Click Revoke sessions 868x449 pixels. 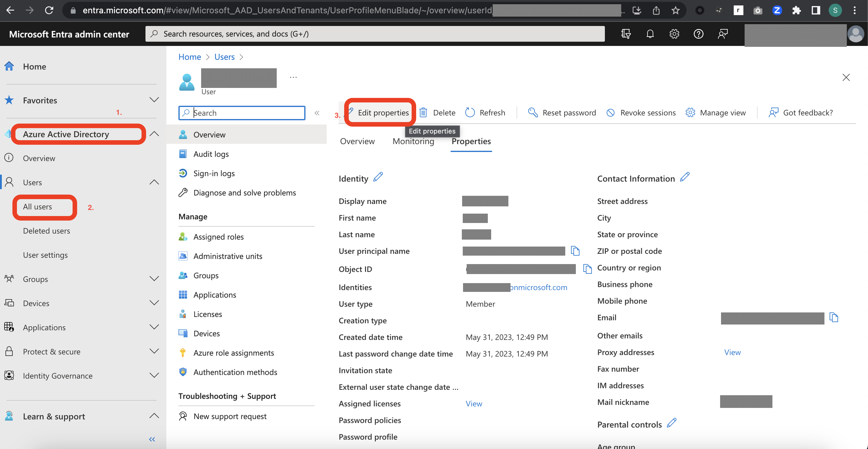point(641,113)
